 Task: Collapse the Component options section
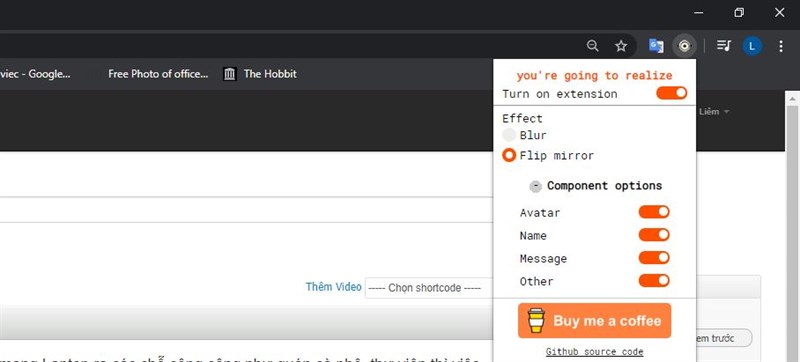point(535,186)
